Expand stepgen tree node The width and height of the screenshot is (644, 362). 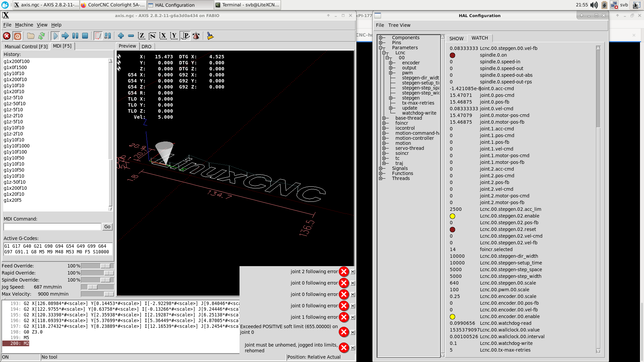[391, 98]
